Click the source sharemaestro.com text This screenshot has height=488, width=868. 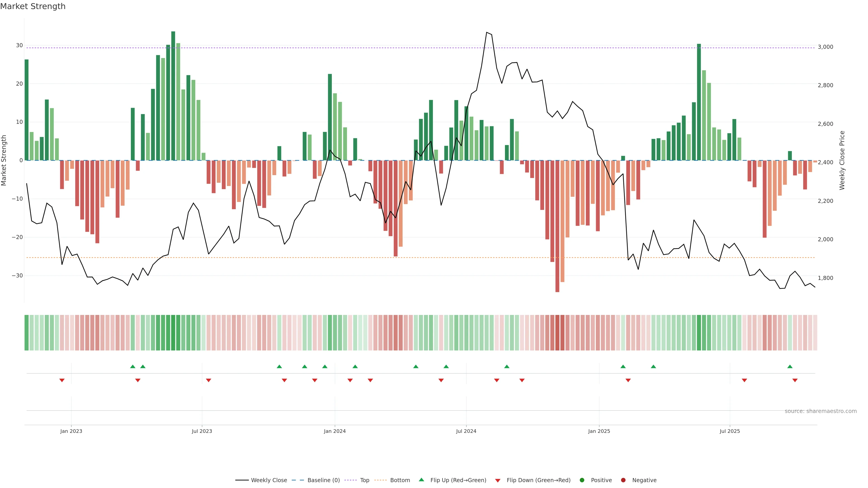click(821, 411)
